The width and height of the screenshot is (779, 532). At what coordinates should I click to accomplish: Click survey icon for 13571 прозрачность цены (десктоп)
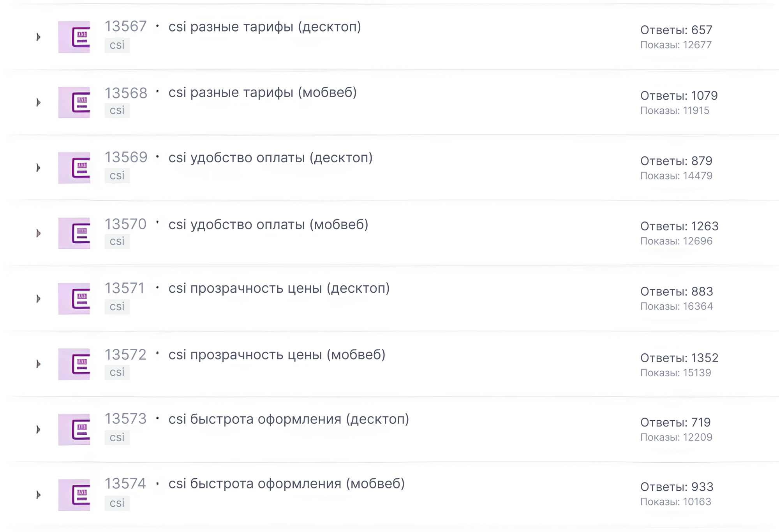coord(74,298)
